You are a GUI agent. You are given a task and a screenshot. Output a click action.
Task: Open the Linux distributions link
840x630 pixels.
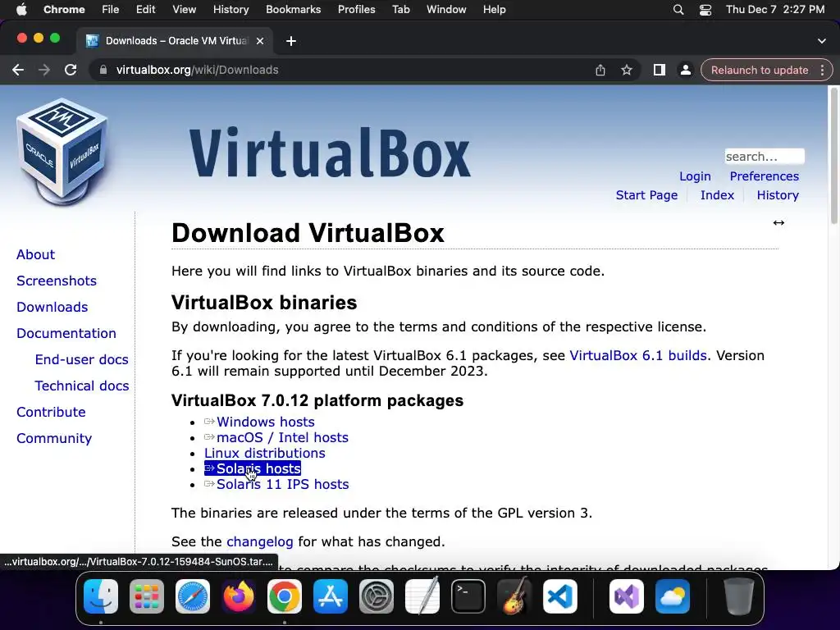[265, 453]
